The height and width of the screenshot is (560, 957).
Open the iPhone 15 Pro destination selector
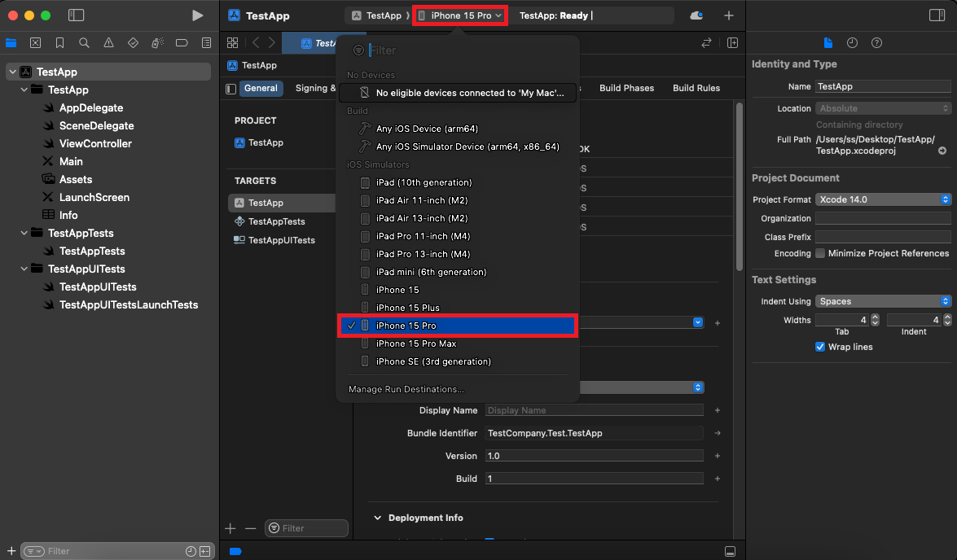point(460,15)
